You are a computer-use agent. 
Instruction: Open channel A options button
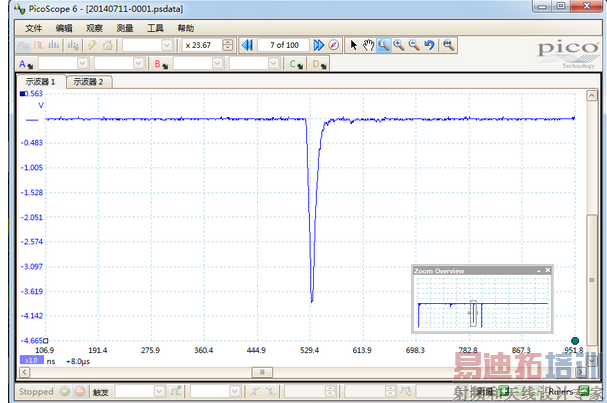tap(26, 64)
